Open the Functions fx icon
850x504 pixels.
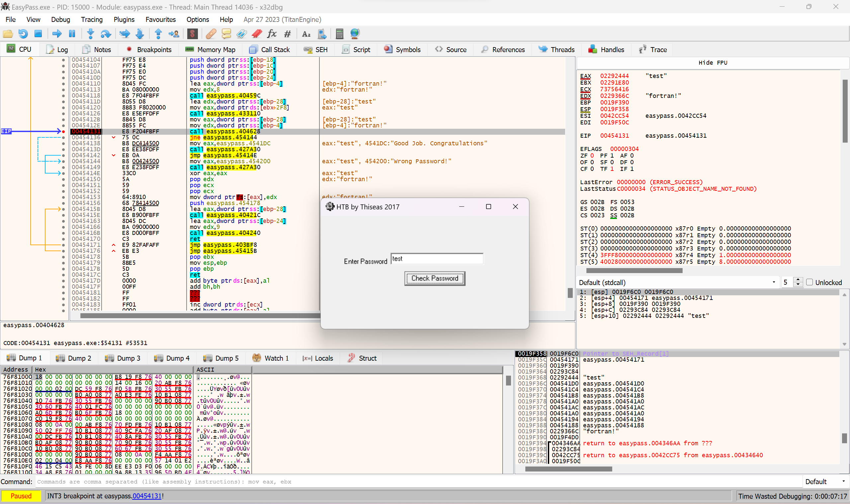click(272, 34)
